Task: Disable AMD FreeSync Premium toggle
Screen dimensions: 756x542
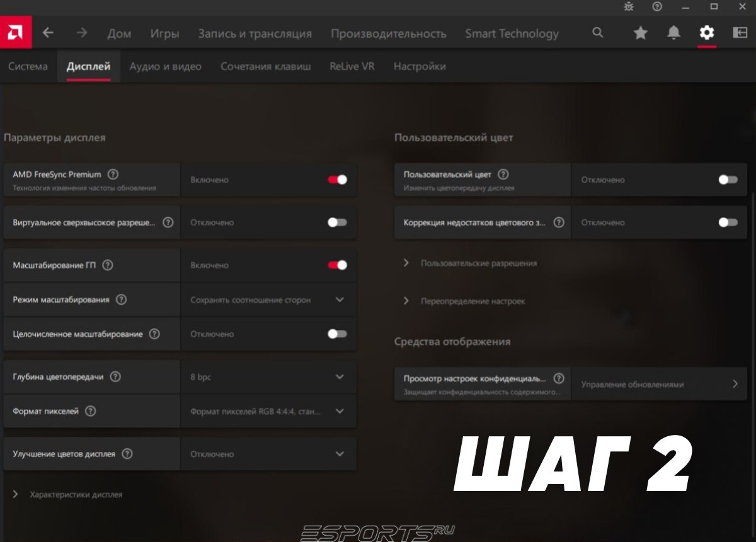Action: 337,179
